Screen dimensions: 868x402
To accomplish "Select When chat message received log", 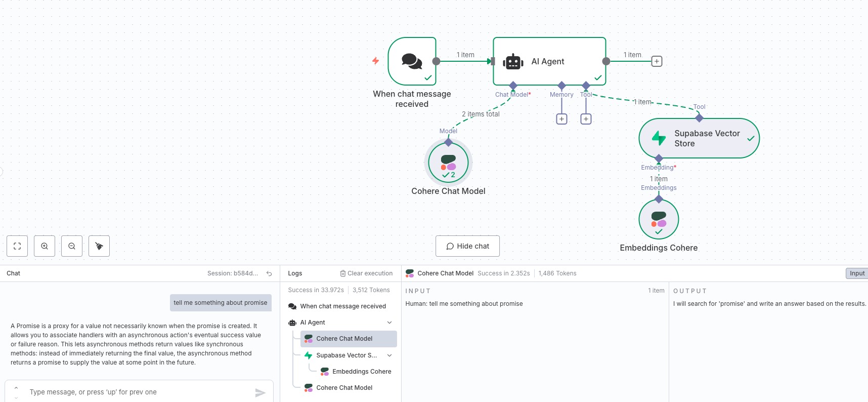I will click(x=342, y=306).
